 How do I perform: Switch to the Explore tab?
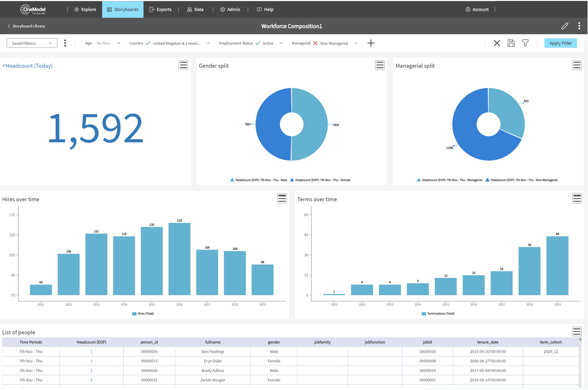[85, 9]
